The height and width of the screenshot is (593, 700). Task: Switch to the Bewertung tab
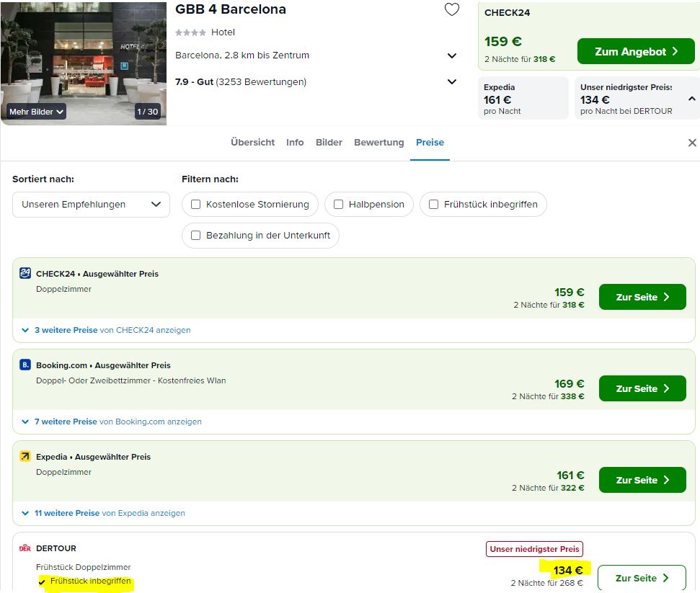(379, 143)
